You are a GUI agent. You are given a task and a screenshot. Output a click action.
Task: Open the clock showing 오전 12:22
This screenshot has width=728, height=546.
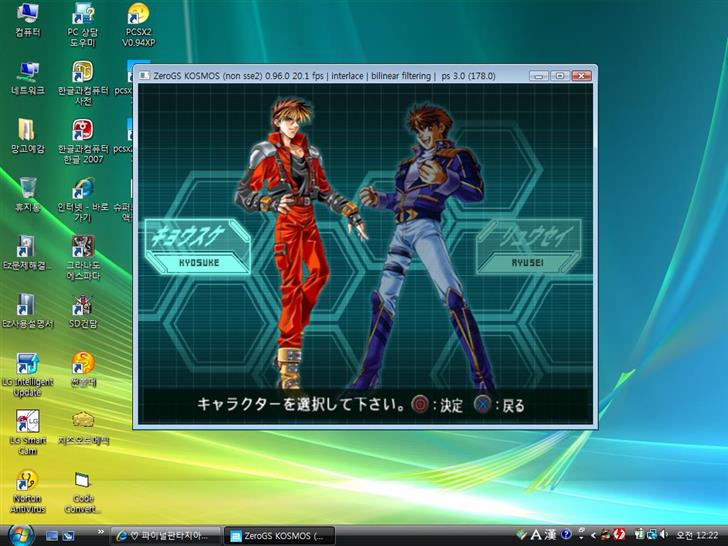click(x=697, y=535)
